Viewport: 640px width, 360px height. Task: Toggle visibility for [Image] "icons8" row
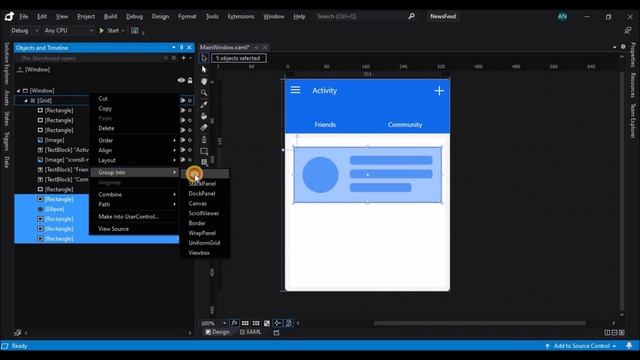coord(182,160)
